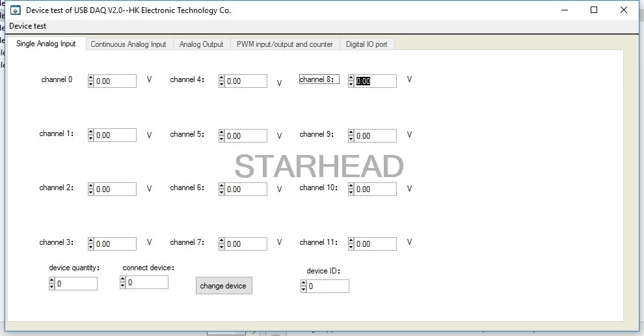Image resolution: width=644 pixels, height=336 pixels.
Task: Decrement channel 11 value with down arrow
Action: 351,247
